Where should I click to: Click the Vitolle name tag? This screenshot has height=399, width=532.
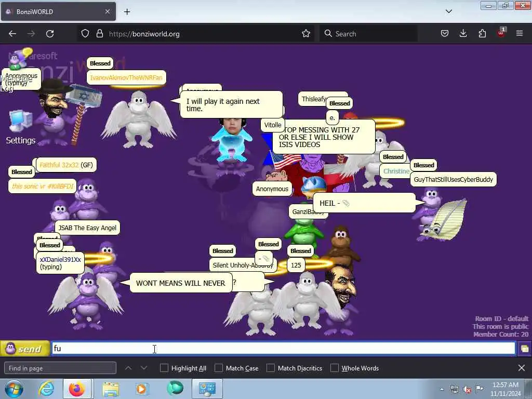273,125
